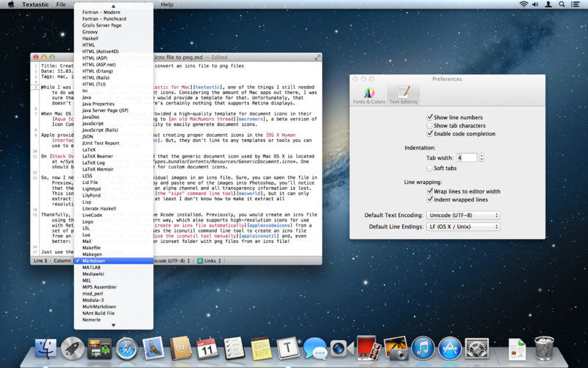
Task: Open the Fonts & Colors preferences pane
Action: pyautogui.click(x=369, y=96)
